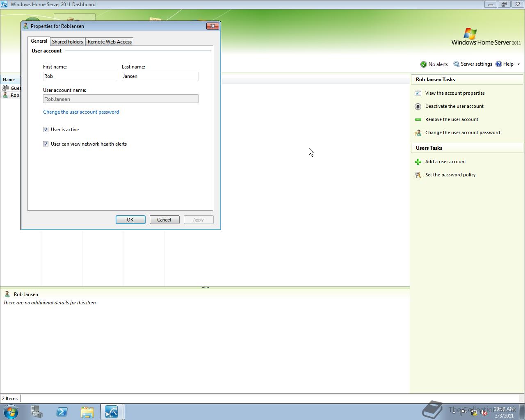Click the taskbar clock showing 3/3/2011
This screenshot has height=420, width=525.
(x=504, y=412)
